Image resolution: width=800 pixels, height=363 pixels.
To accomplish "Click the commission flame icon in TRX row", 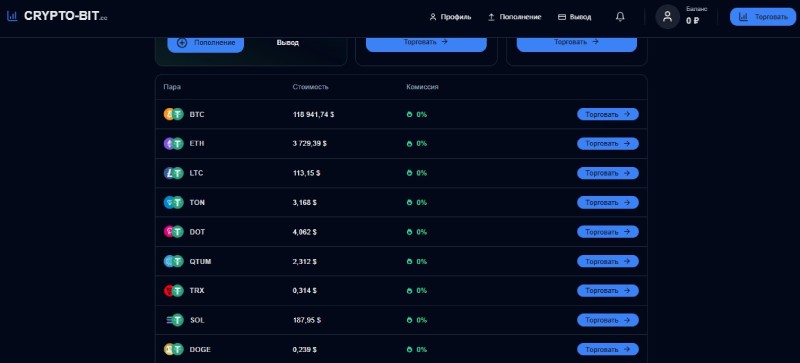I will click(409, 291).
